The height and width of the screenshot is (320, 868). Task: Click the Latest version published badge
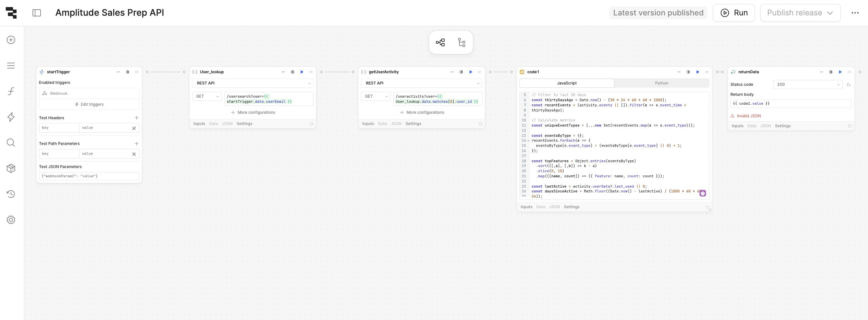pyautogui.click(x=658, y=13)
